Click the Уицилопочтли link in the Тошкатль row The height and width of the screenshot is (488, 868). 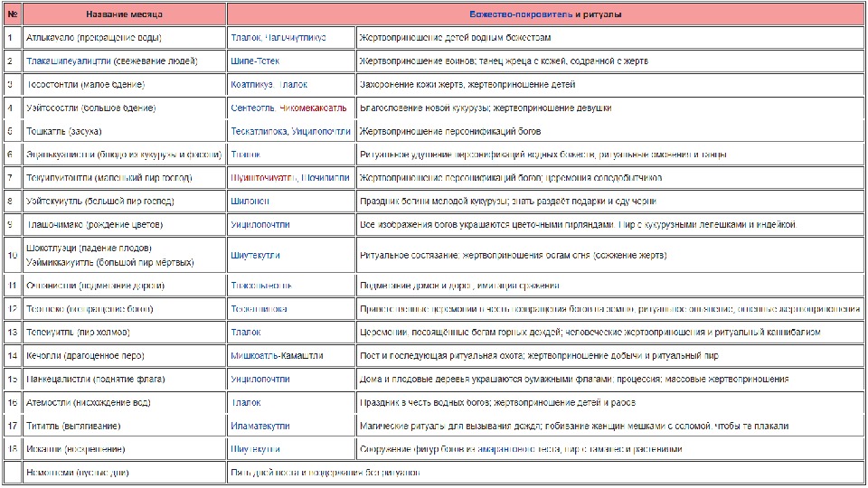tap(321, 131)
